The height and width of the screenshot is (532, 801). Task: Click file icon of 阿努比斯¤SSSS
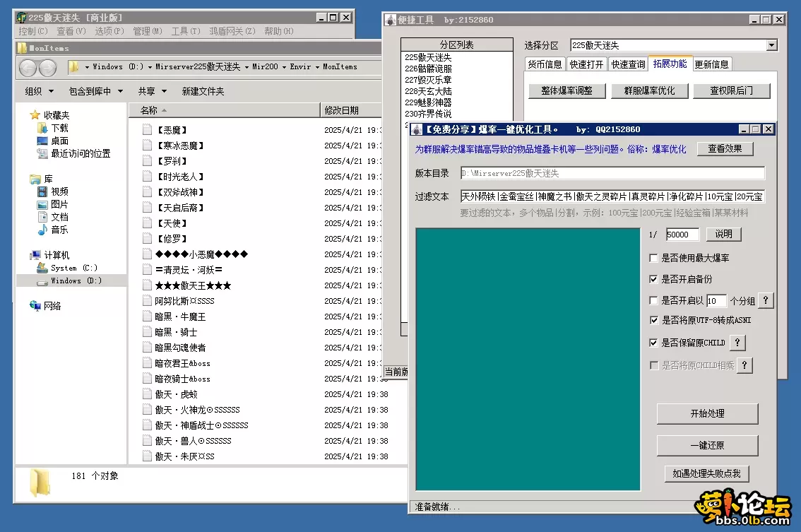coord(147,301)
